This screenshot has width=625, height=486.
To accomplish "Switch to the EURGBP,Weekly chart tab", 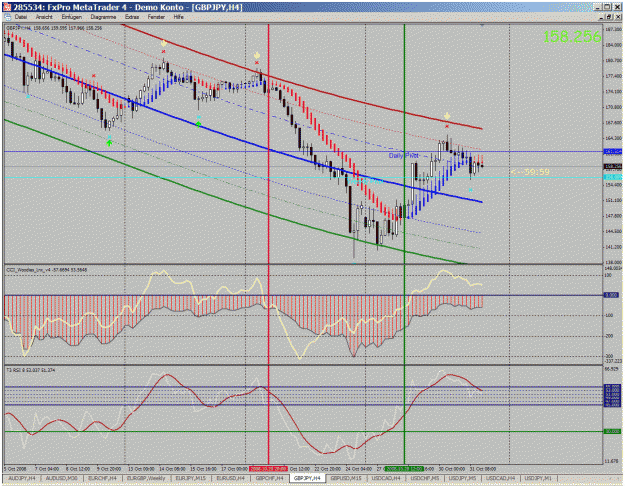I will click(146, 478).
